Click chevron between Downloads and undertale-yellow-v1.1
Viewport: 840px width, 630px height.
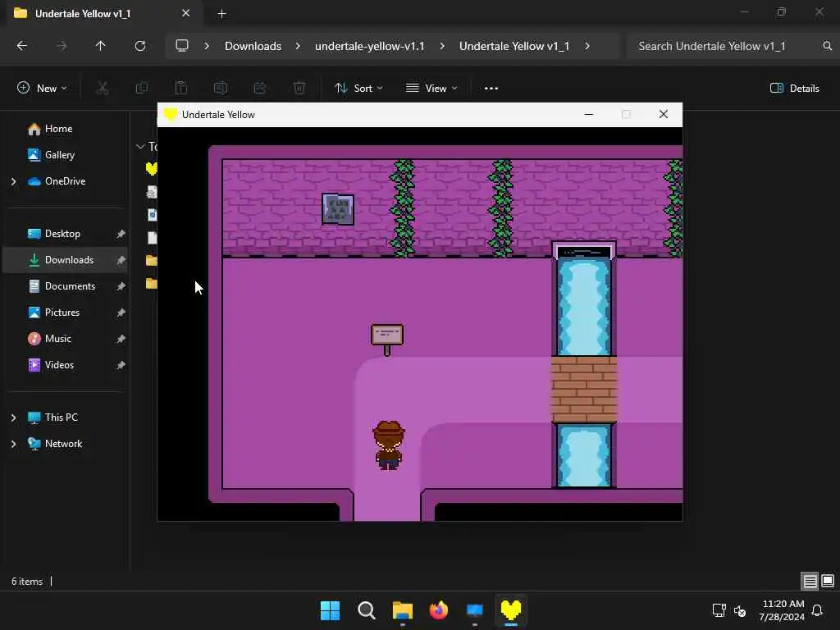click(298, 46)
